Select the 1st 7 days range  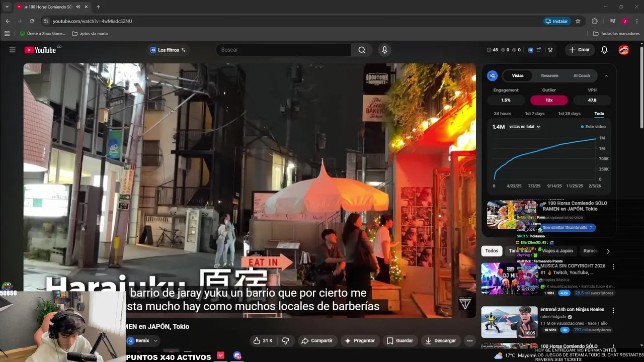(x=534, y=114)
